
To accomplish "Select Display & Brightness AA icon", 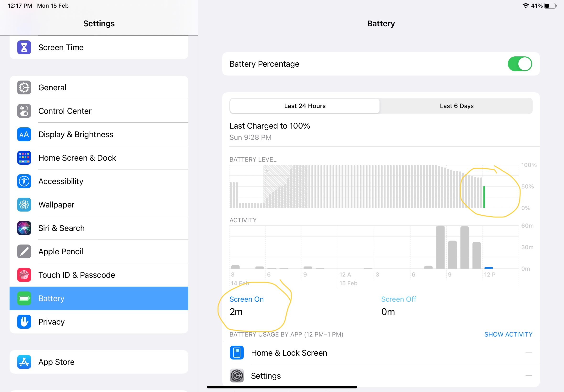I will tap(24, 134).
